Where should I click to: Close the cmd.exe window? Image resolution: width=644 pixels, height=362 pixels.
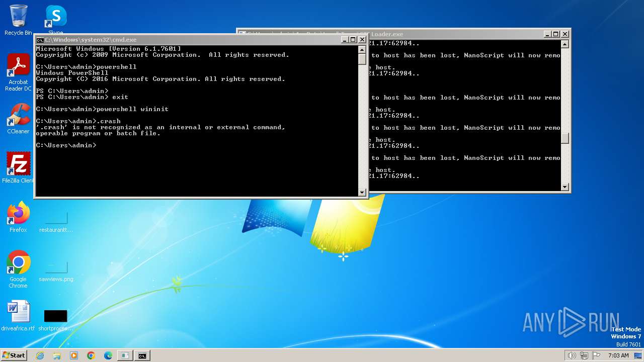click(x=362, y=40)
